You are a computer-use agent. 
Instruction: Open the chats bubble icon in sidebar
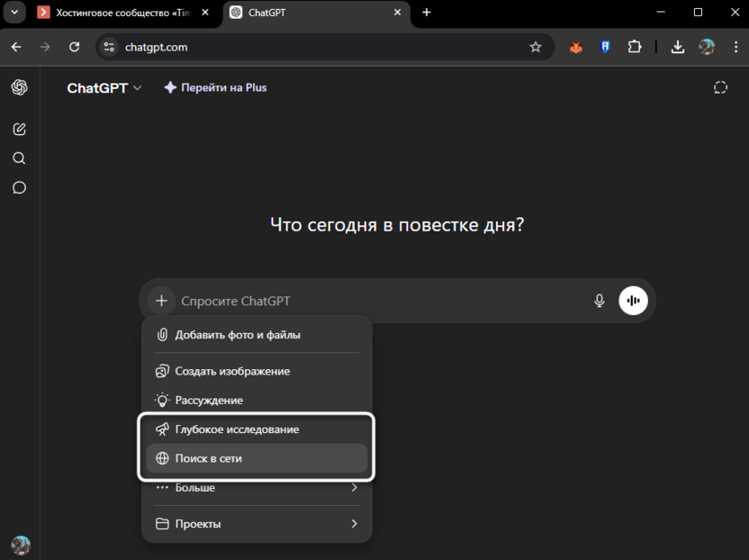(x=19, y=187)
